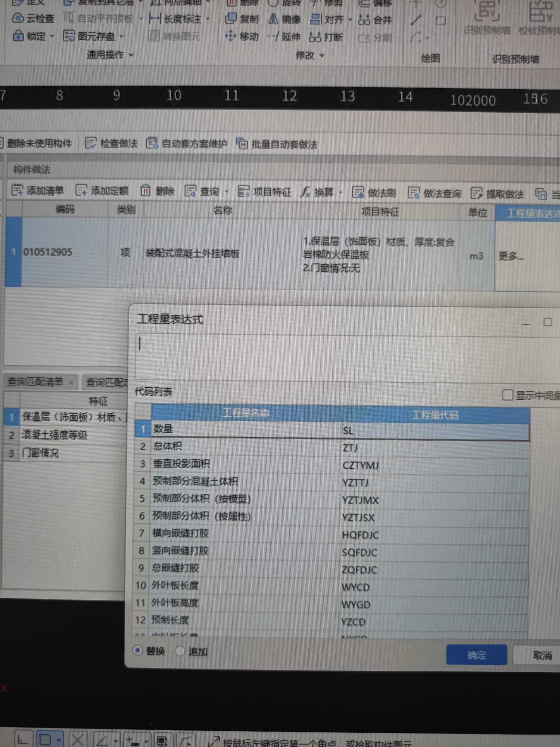
Task: Select 垂直投影面积 row
Action: point(332,464)
